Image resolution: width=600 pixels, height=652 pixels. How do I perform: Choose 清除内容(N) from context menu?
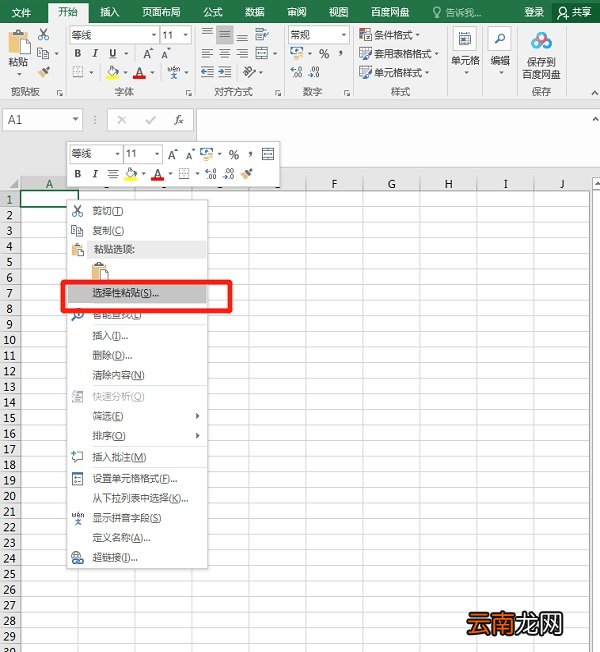[137, 375]
